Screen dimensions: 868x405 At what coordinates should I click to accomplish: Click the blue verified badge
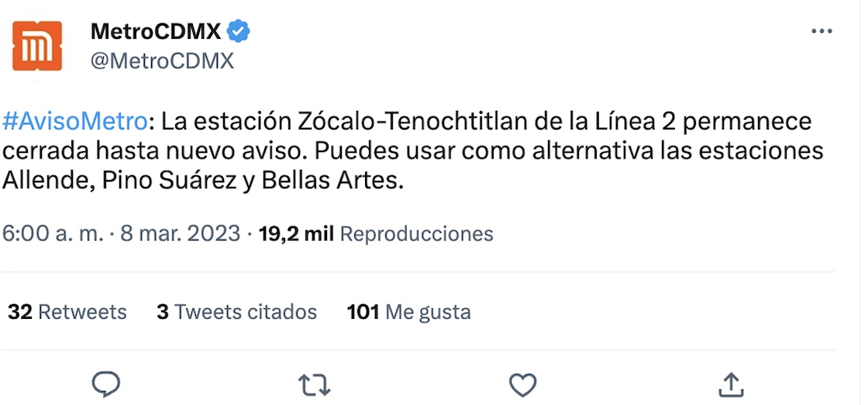[x=239, y=31]
